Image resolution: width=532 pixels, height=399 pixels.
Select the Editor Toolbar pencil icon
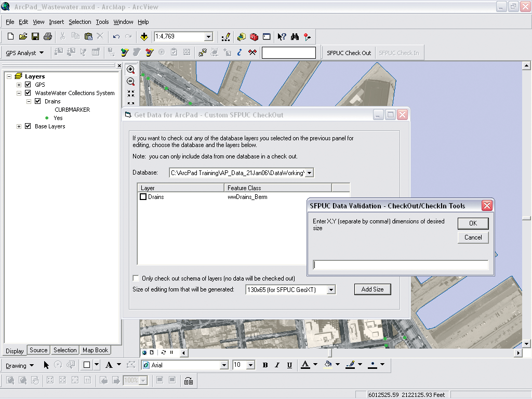pyautogui.click(x=226, y=36)
